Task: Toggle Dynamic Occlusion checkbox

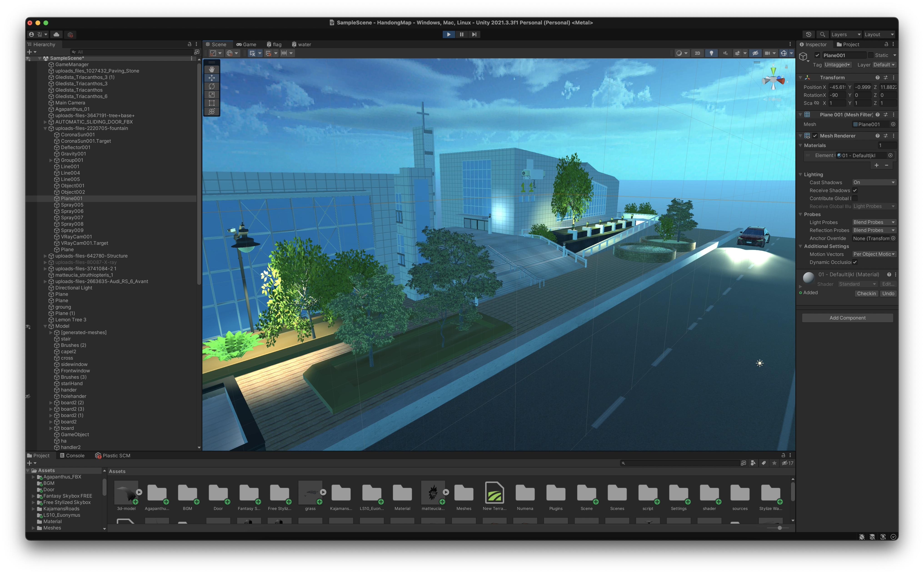Action: pyautogui.click(x=855, y=262)
